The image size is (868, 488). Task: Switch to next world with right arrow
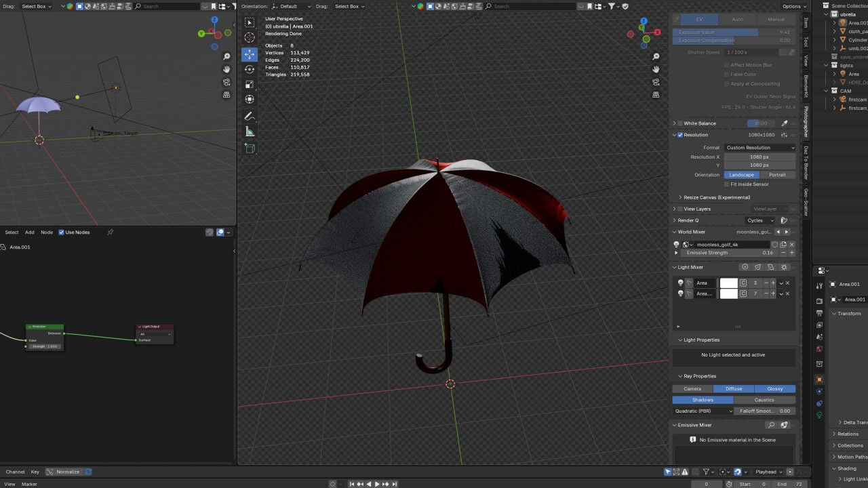[787, 232]
